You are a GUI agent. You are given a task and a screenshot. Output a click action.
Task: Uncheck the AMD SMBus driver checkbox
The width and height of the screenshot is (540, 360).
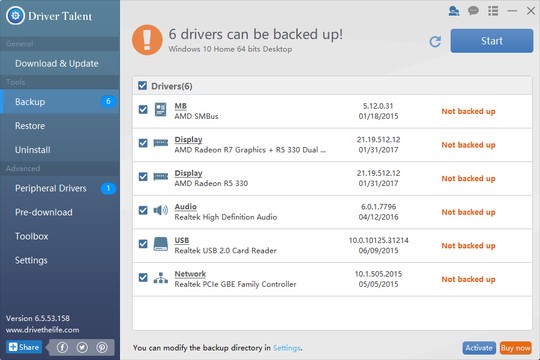[x=143, y=110]
